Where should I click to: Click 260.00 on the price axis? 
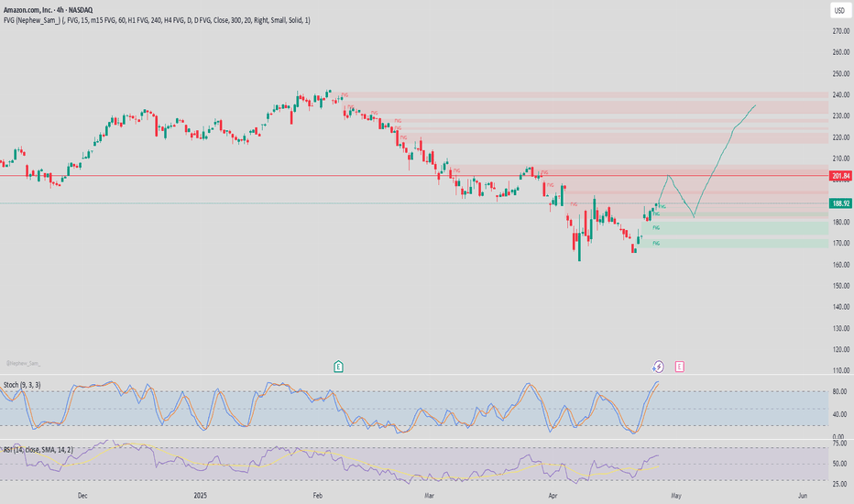841,52
